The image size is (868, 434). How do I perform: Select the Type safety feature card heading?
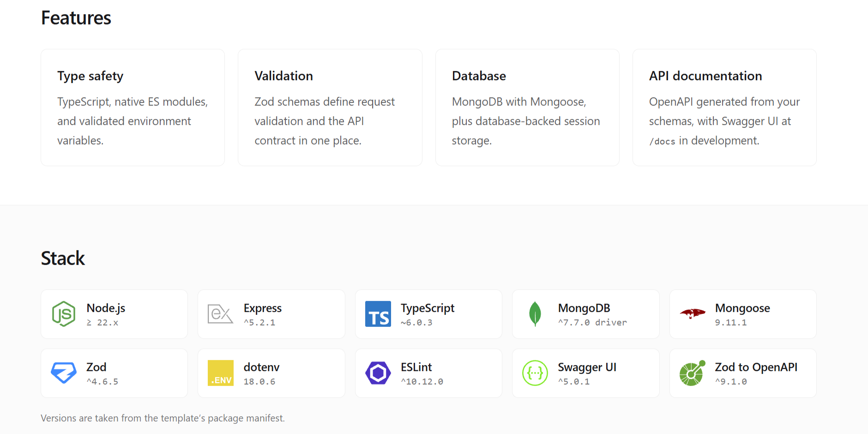point(90,76)
